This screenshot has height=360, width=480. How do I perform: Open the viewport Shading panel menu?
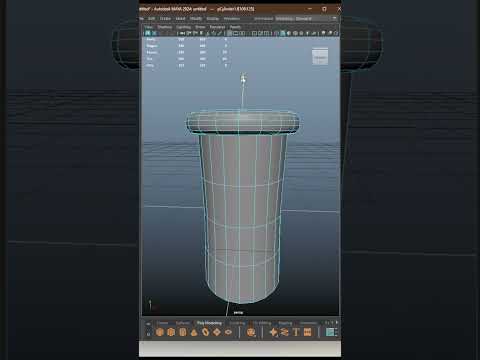(x=165, y=27)
